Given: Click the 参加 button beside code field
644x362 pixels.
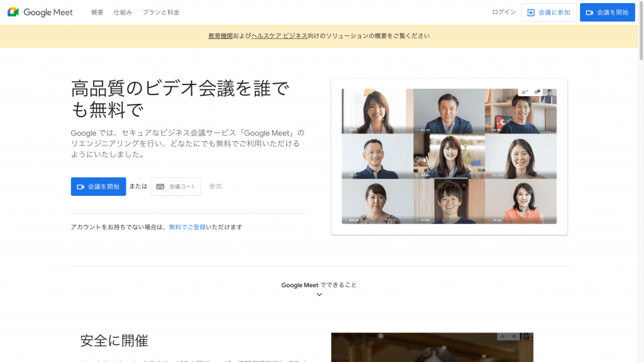Looking at the screenshot, I should (216, 186).
